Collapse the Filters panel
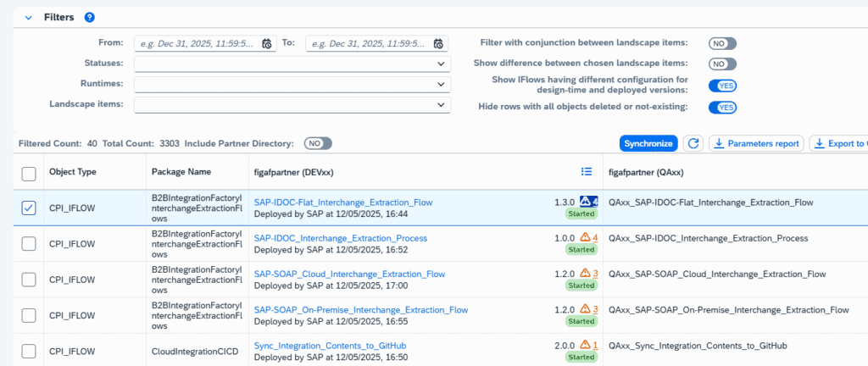 coord(28,18)
